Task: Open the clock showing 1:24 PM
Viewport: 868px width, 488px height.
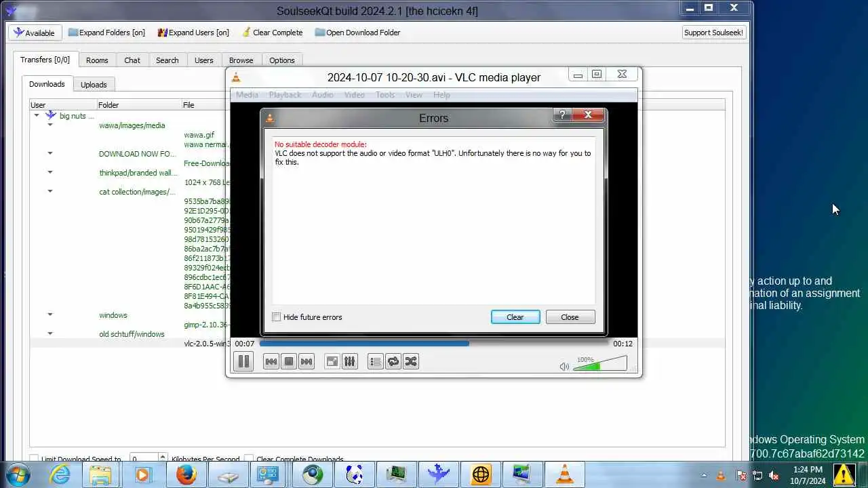Action: 807,474
